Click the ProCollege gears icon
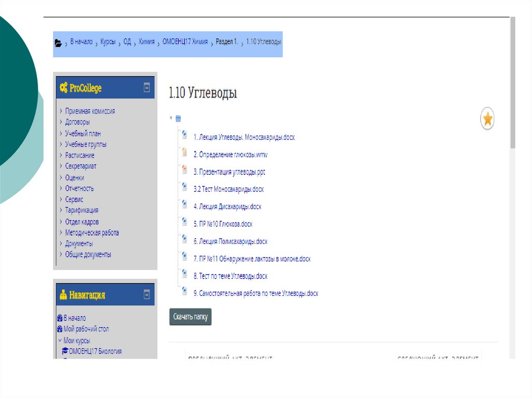532x398 pixels. point(63,88)
